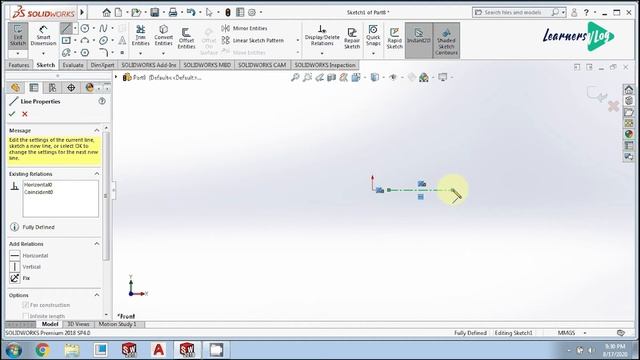The image size is (640, 360).
Task: Switch to the Features tab
Action: pos(18,65)
